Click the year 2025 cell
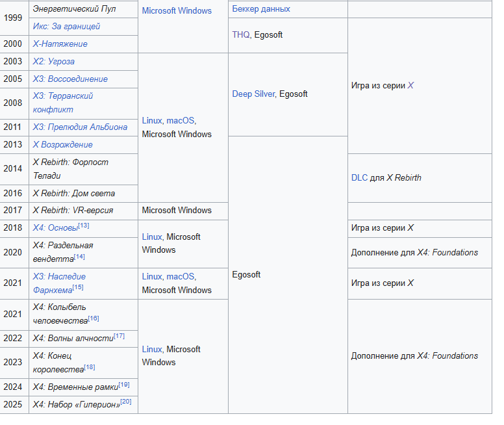The width and height of the screenshot is (504, 425). click(x=14, y=404)
